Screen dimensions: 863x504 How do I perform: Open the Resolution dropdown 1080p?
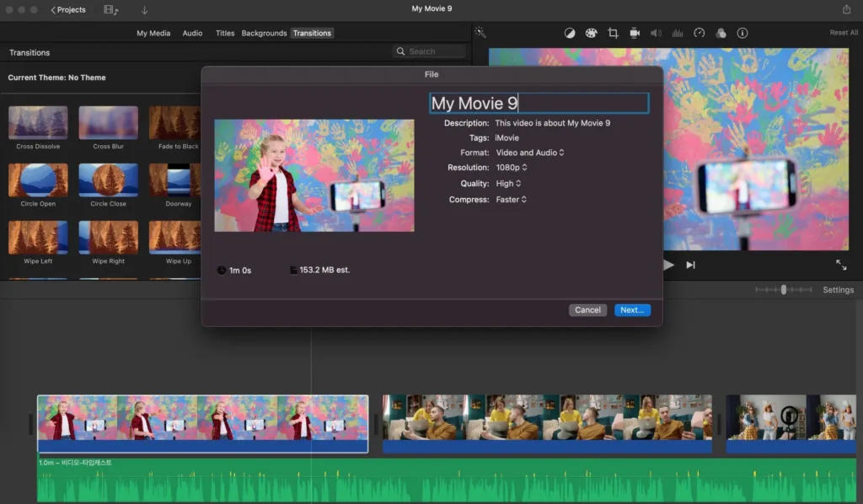coord(512,167)
